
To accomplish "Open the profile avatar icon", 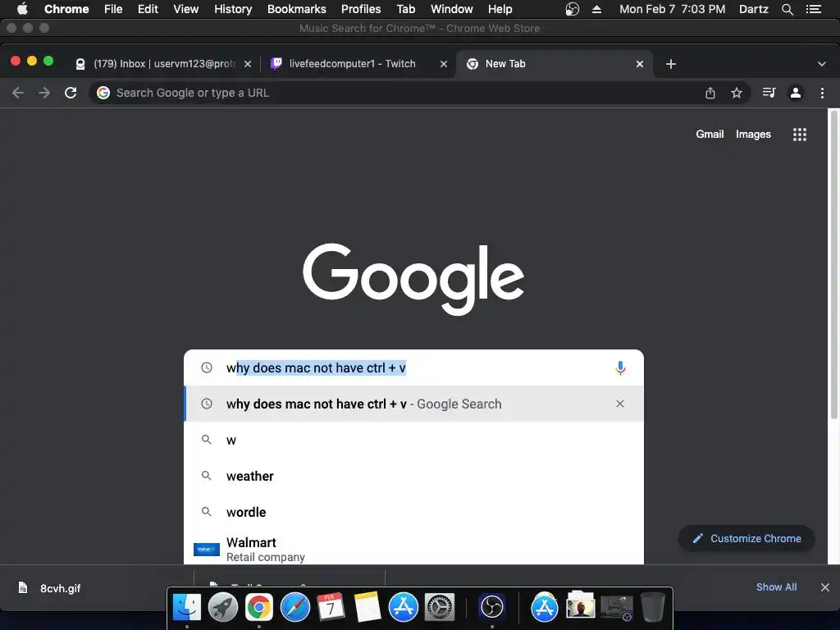I will [796, 93].
